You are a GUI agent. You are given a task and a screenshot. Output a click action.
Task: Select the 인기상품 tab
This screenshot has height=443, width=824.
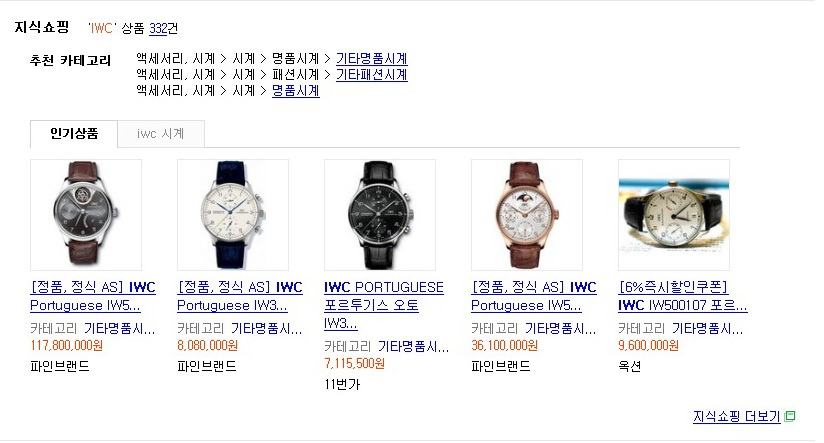[x=74, y=133]
